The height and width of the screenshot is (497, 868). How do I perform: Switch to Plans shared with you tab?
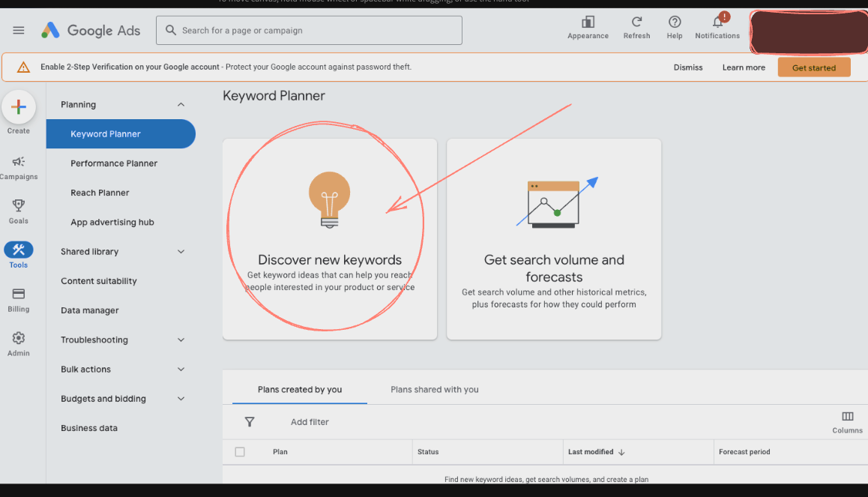(x=435, y=390)
